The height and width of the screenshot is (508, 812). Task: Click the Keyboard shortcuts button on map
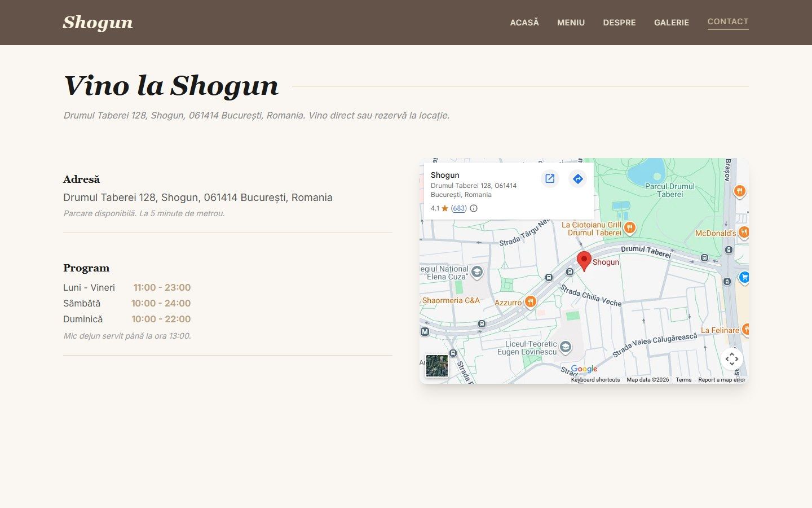(x=595, y=380)
